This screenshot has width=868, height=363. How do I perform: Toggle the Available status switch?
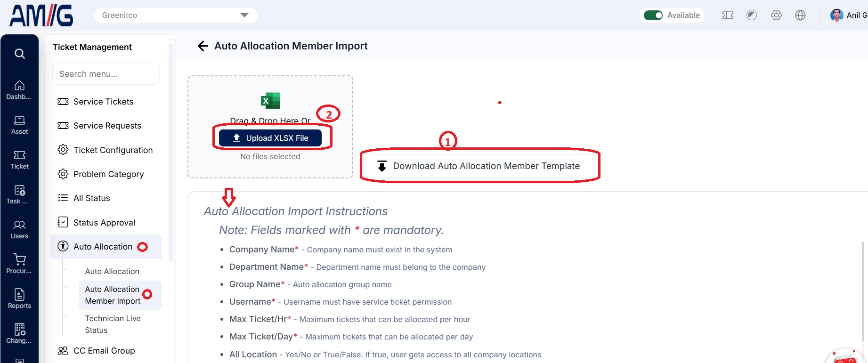coord(653,15)
